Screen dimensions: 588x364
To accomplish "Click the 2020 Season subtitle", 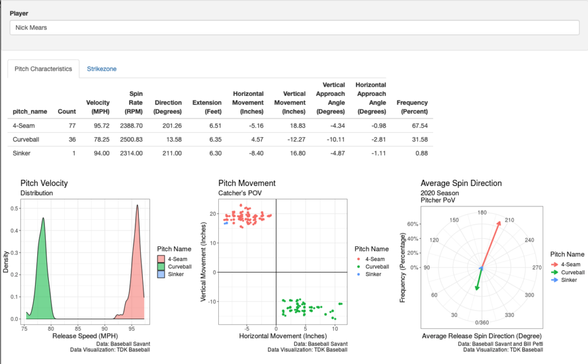I will point(439,193).
